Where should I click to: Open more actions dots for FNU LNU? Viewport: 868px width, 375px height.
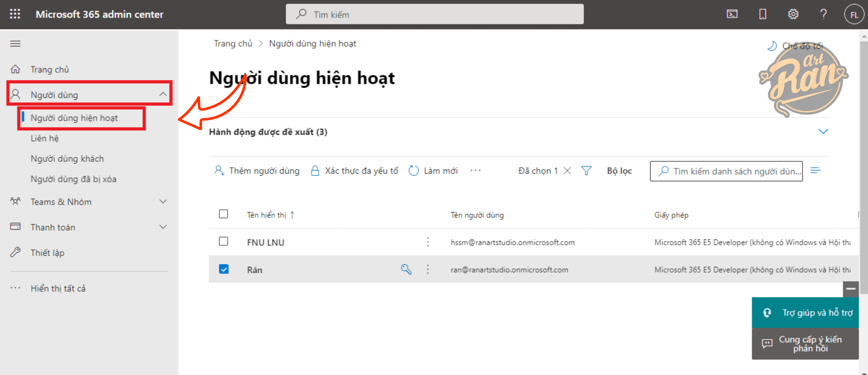pyautogui.click(x=428, y=242)
